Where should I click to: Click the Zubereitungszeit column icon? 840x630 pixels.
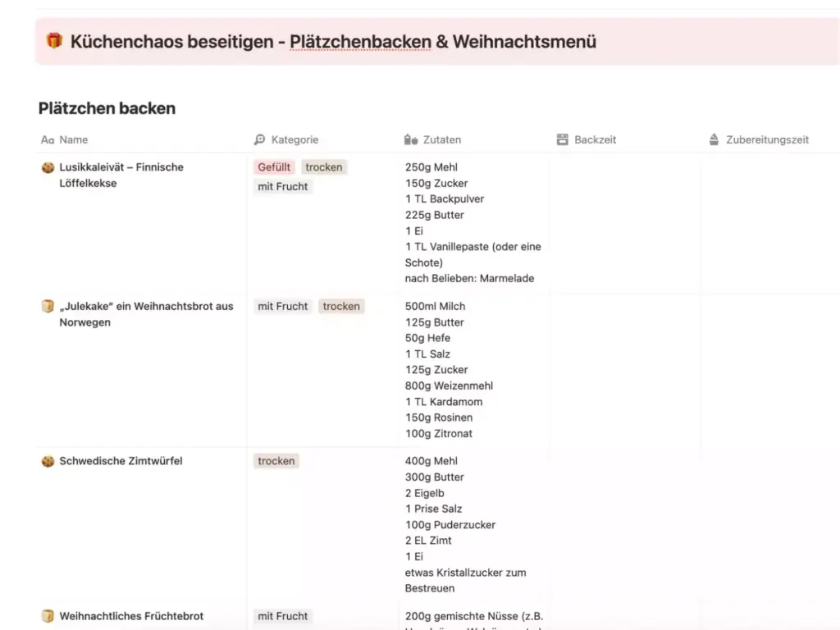pyautogui.click(x=714, y=140)
